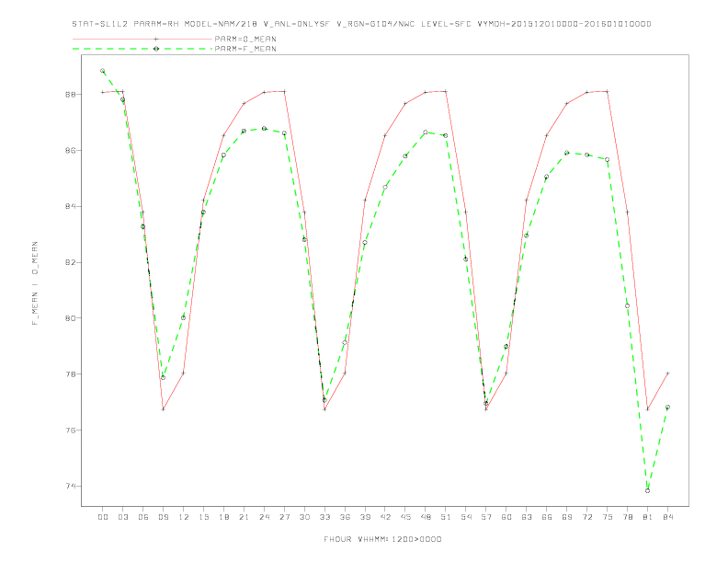Image resolution: width=728 pixels, height=563 pixels.
Task: Click x-axis tick label 42
Action: 385,517
